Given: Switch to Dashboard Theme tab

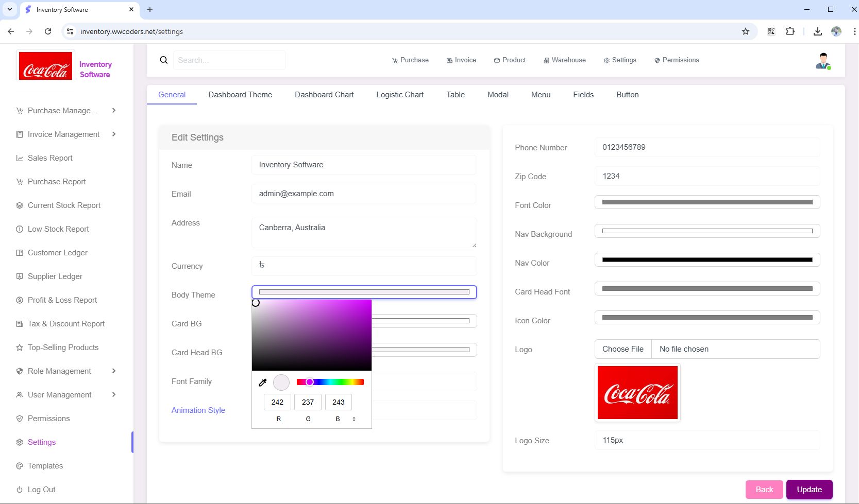Looking at the screenshot, I should click(240, 95).
